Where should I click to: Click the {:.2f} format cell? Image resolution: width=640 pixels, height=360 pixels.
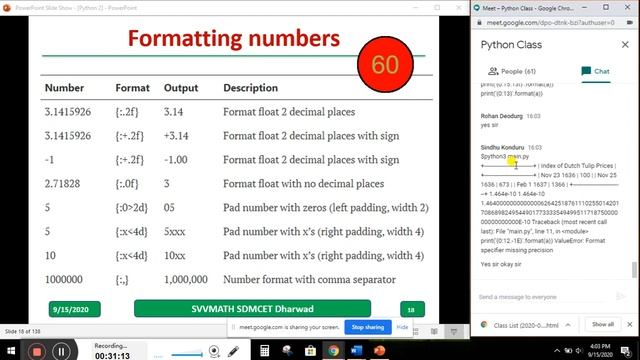coord(127,112)
